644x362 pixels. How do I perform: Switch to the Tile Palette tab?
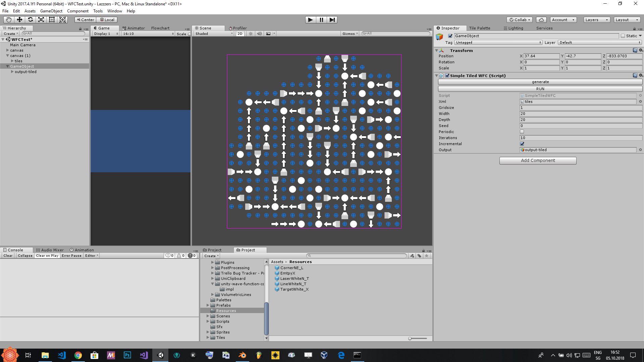pos(479,28)
